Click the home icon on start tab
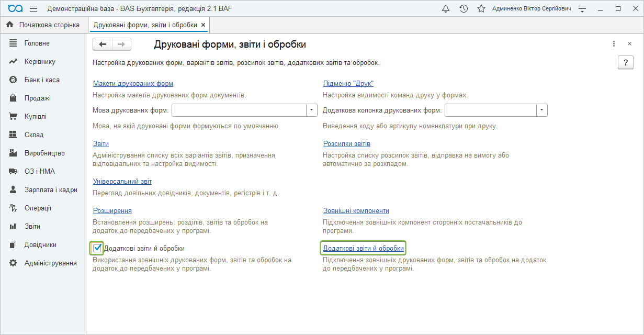This screenshot has width=644, height=335. (x=9, y=25)
